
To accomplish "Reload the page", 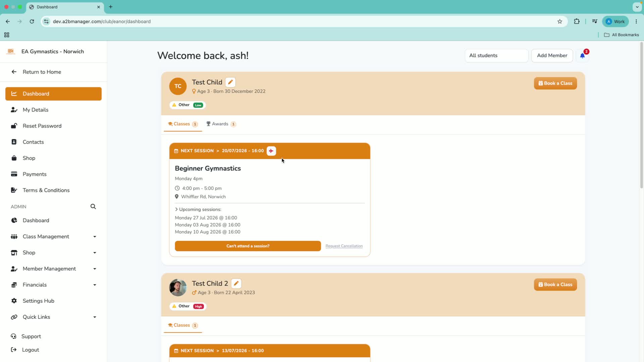I will 32,21.
